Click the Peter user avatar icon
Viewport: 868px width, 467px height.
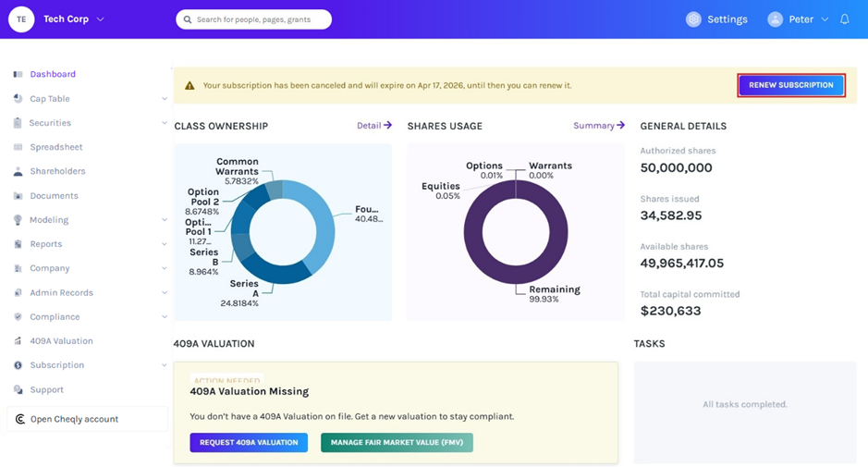point(775,19)
